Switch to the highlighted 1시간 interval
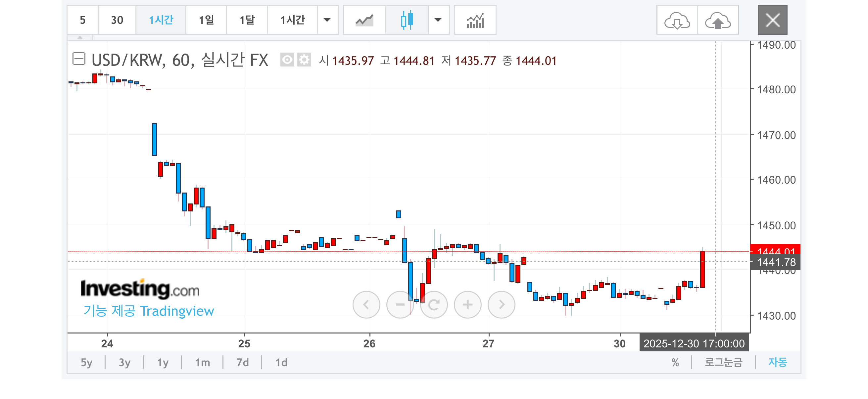Image resolution: width=868 pixels, height=399 pixels. (x=161, y=20)
